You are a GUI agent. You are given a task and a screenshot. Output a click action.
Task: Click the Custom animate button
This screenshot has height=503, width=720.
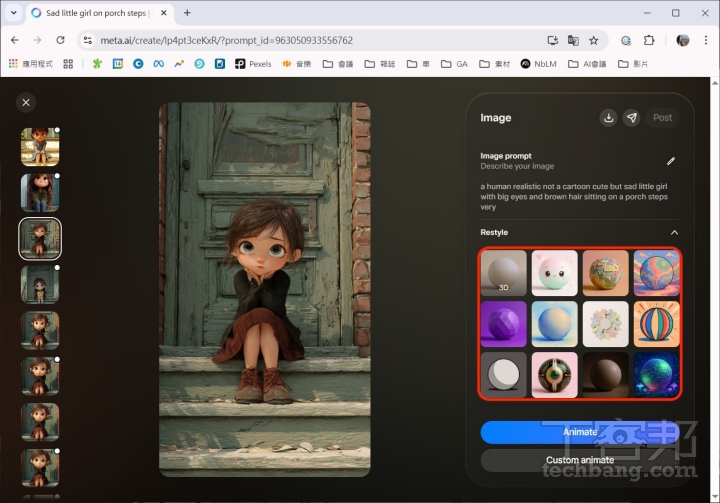pos(579,460)
